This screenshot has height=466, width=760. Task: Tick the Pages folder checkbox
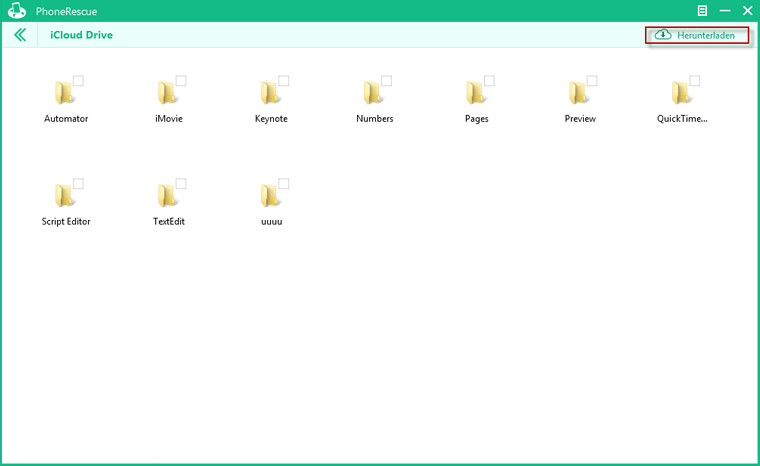490,80
